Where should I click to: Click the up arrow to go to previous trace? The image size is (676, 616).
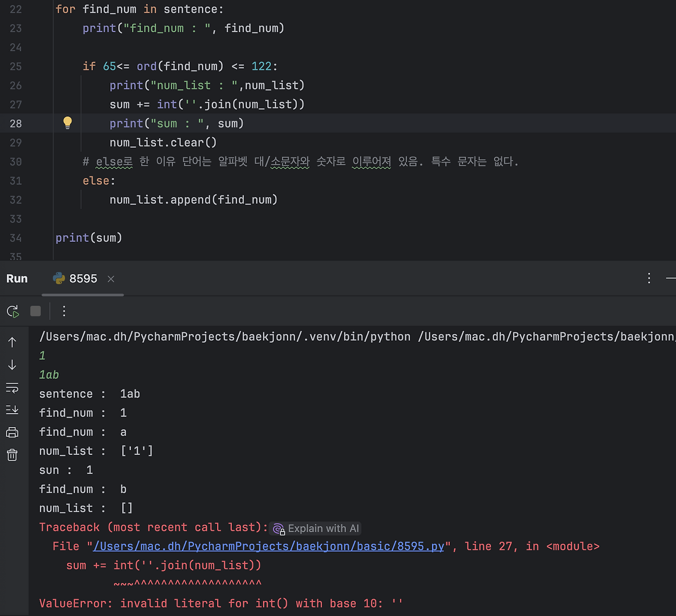(12, 342)
